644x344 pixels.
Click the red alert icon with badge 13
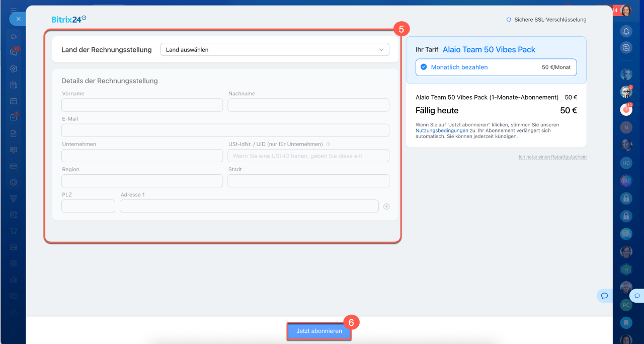pos(626,109)
